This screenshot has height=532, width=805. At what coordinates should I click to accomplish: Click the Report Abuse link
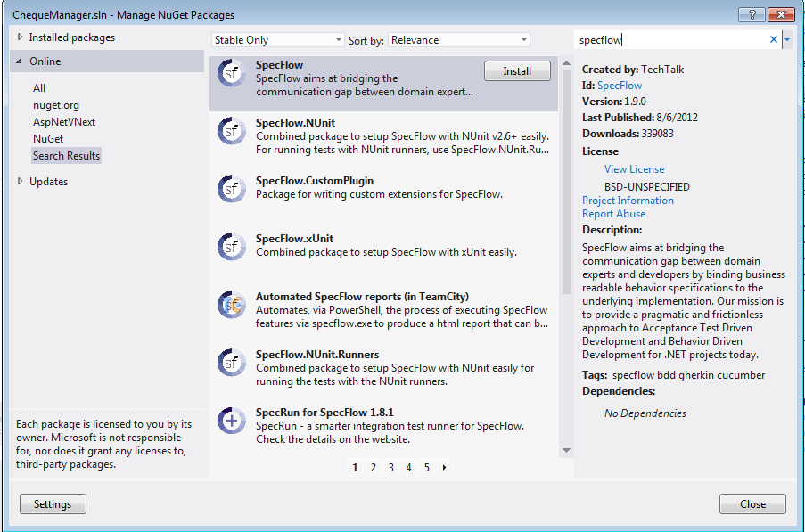[x=613, y=214]
